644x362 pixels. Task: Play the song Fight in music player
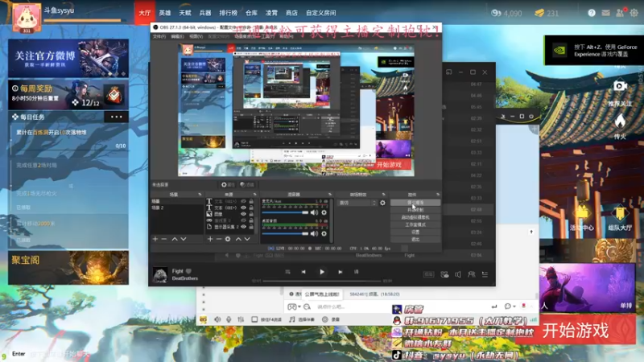click(322, 272)
